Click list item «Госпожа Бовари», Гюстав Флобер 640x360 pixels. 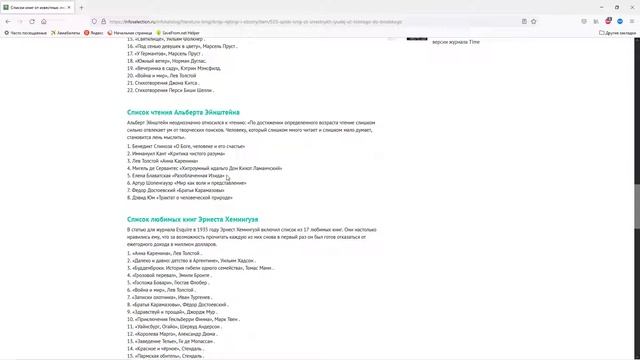coord(168,282)
